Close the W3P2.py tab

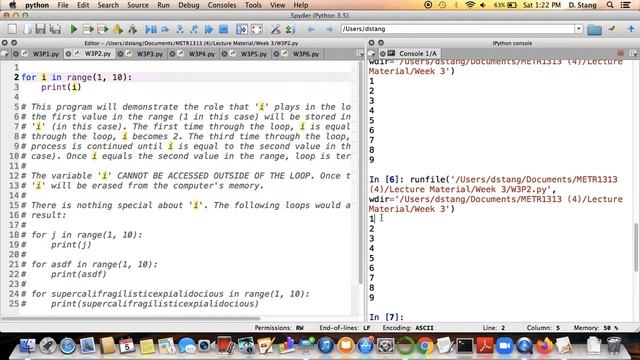click(x=68, y=53)
